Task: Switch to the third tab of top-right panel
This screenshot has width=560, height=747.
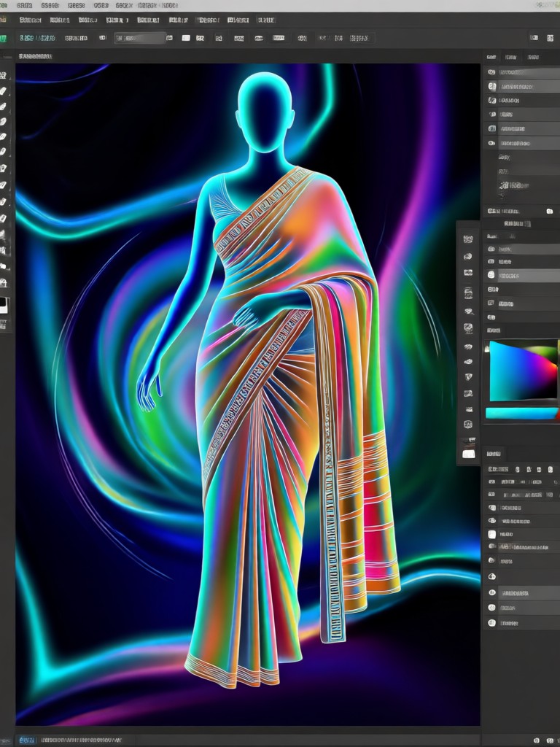Action: click(533, 57)
